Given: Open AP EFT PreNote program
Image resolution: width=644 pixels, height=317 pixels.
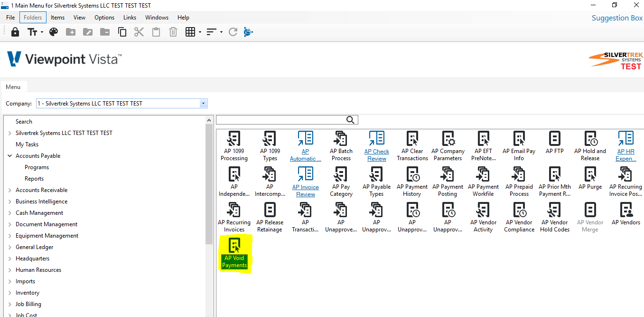Looking at the screenshot, I should pos(483,146).
